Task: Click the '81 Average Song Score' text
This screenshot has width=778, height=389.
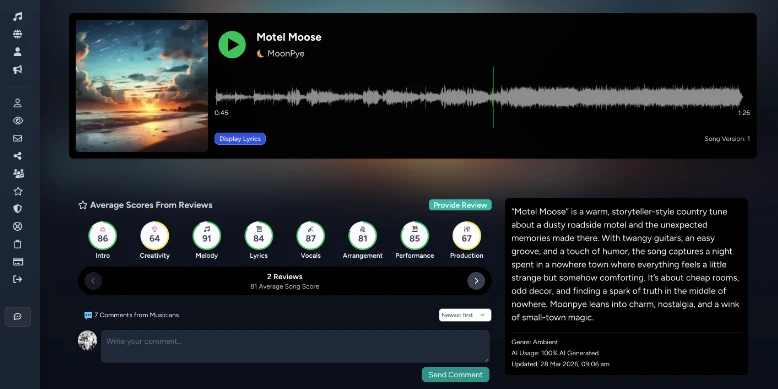Action: click(285, 287)
